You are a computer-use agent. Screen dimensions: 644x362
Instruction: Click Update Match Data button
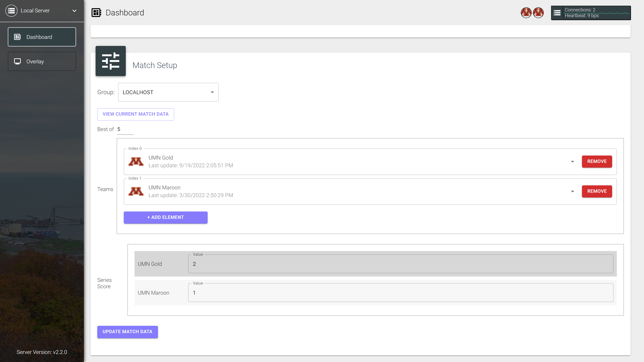127,332
